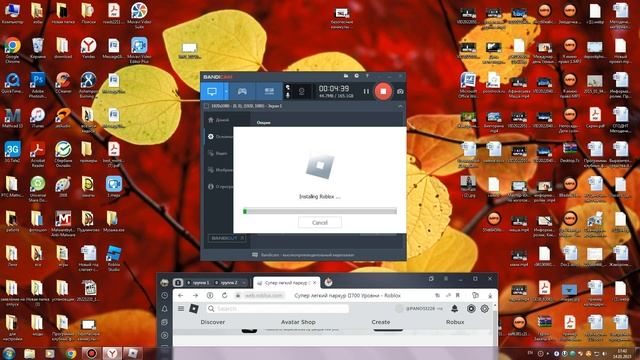Select the Movavi Video Suite desktop icon

[139, 16]
